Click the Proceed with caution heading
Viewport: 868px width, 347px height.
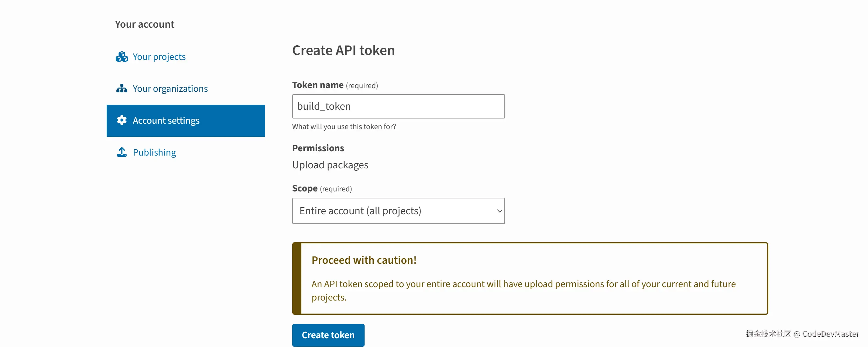point(364,260)
